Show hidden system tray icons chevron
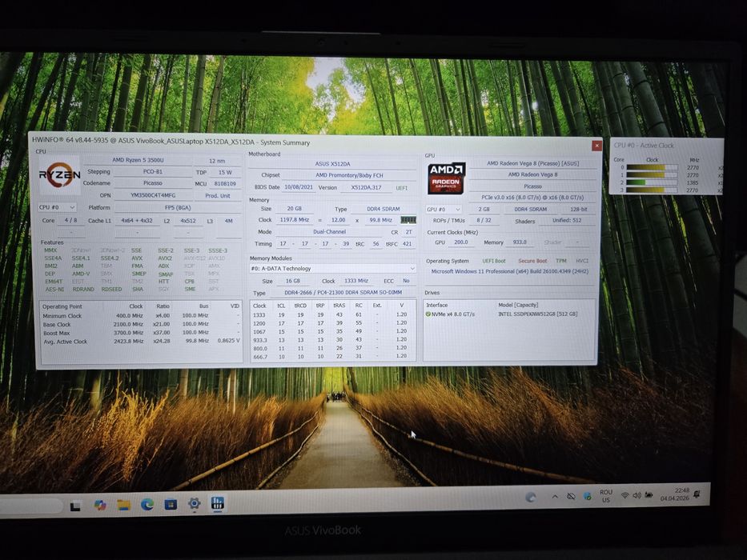The height and width of the screenshot is (560, 747). click(x=555, y=497)
